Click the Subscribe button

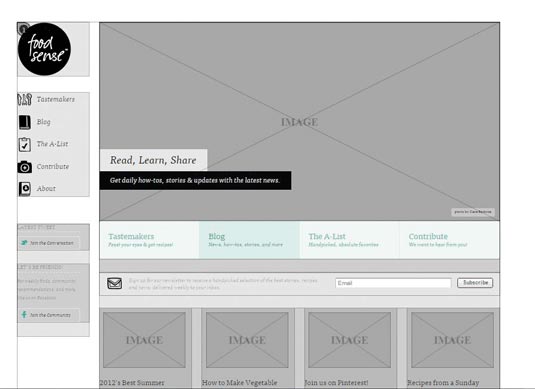click(475, 283)
